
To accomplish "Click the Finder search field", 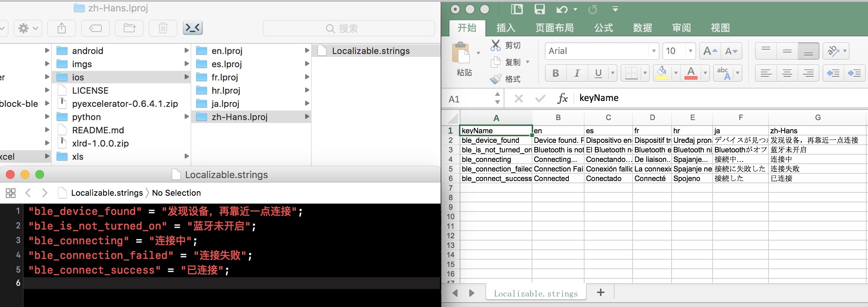I will tap(348, 28).
